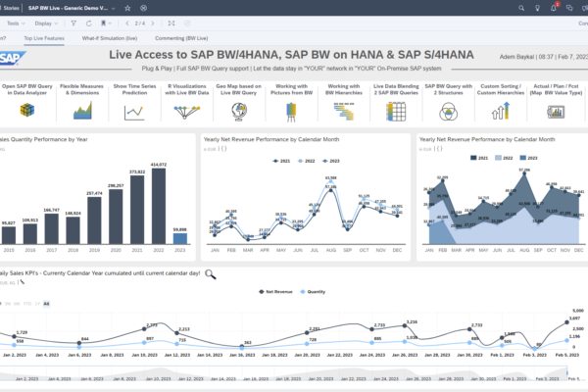
Task: Toggle 2022 series in line chart legend
Action: (306, 161)
